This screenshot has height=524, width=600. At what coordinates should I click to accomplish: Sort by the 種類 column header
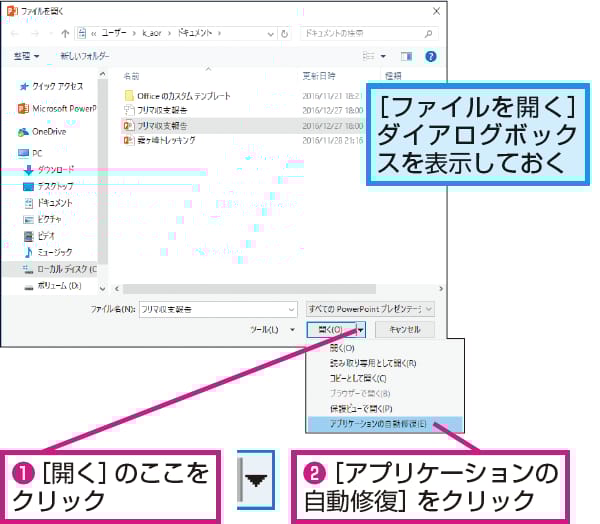click(x=393, y=76)
